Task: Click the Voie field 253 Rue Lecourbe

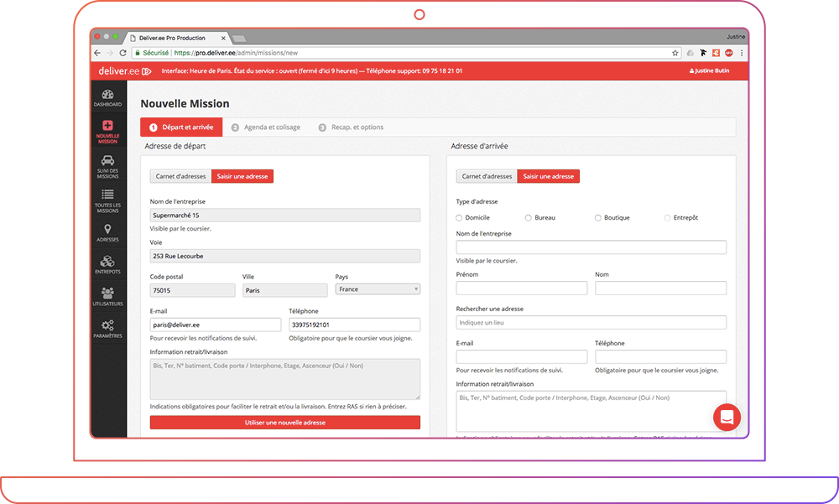Action: tap(285, 256)
